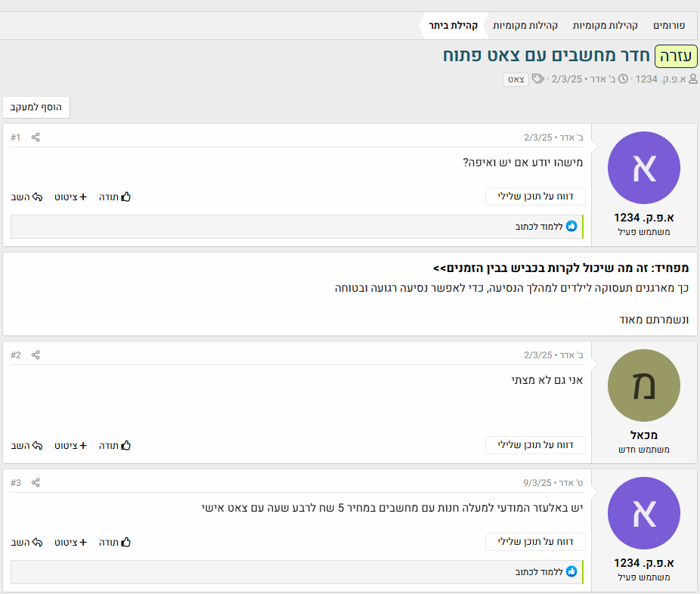
Task: Switch to the קהילות מקומיות tab
Action: click(x=604, y=25)
